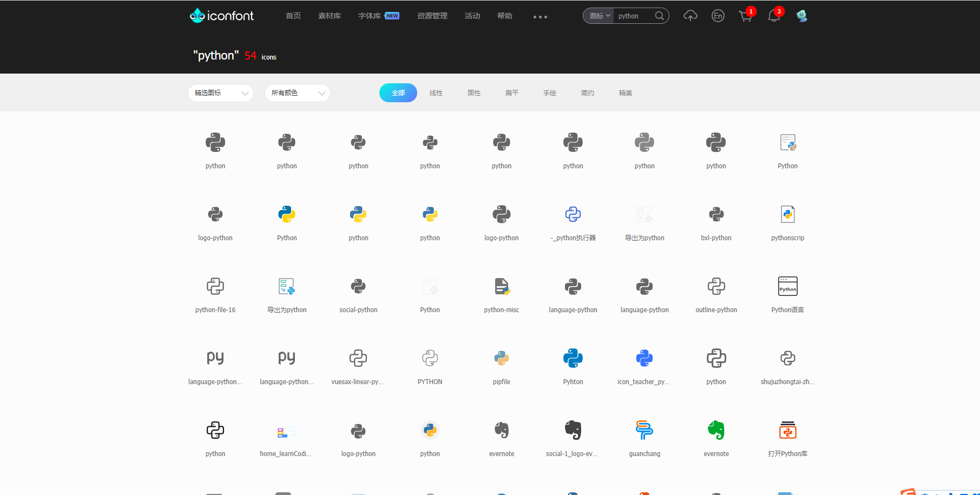
Task: Filter by 手绘 style
Action: 550,93
